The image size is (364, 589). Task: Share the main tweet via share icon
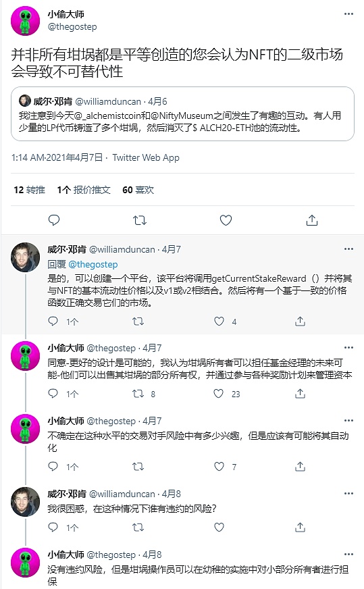(312, 220)
